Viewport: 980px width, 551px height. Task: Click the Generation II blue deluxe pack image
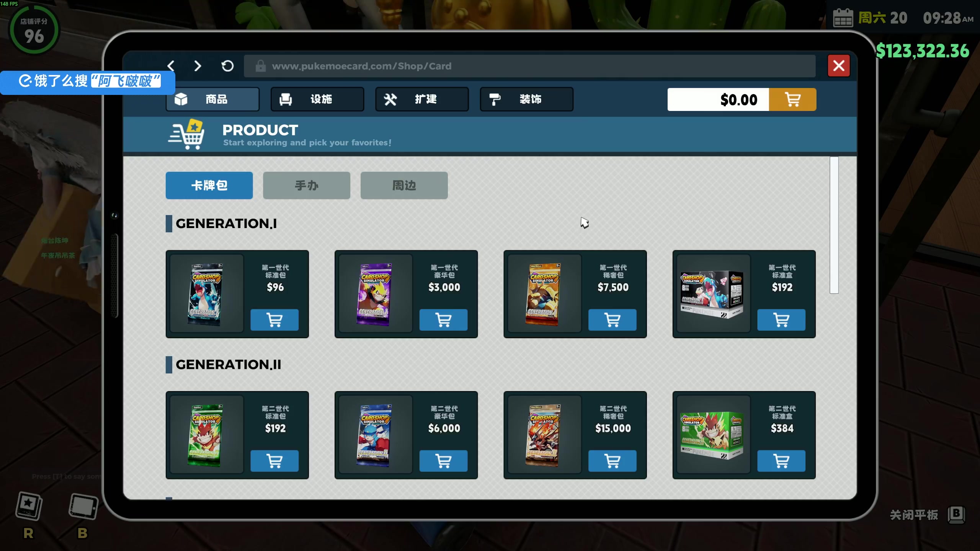pos(375,435)
